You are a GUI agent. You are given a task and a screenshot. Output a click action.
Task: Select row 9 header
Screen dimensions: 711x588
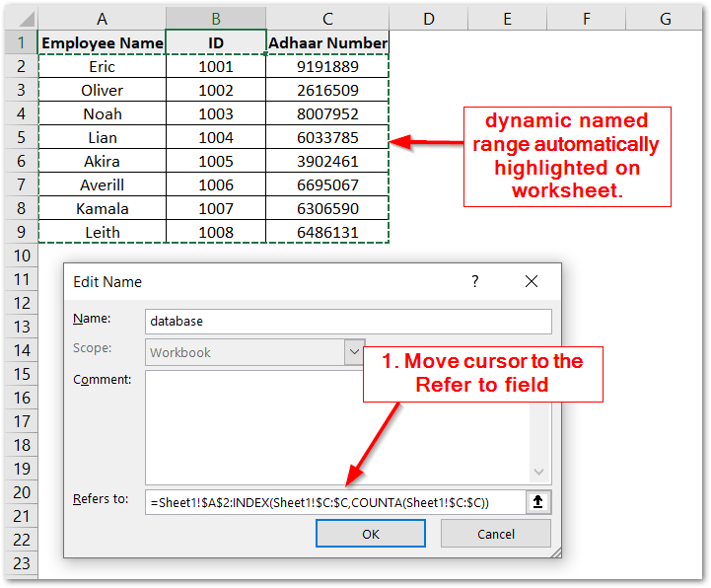click(22, 232)
